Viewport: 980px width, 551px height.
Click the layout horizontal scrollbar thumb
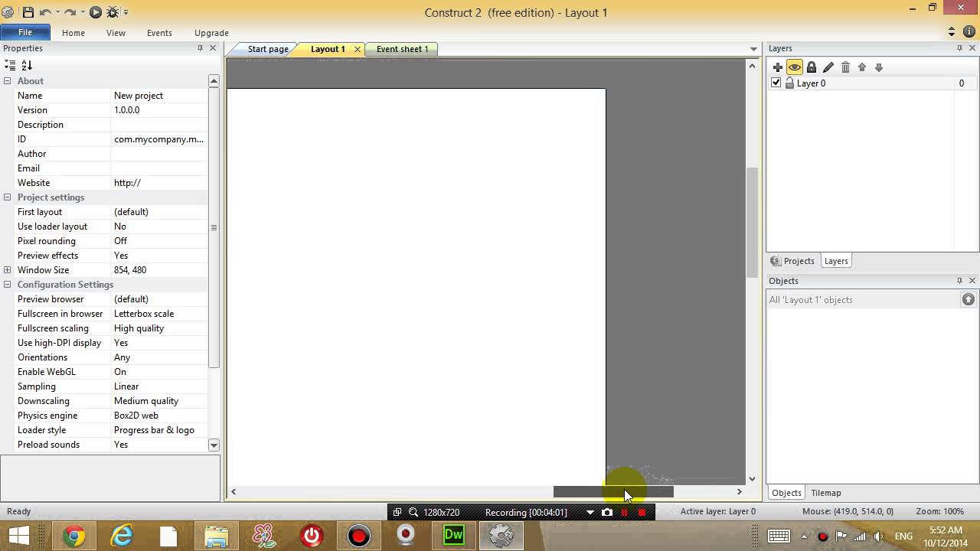(613, 492)
